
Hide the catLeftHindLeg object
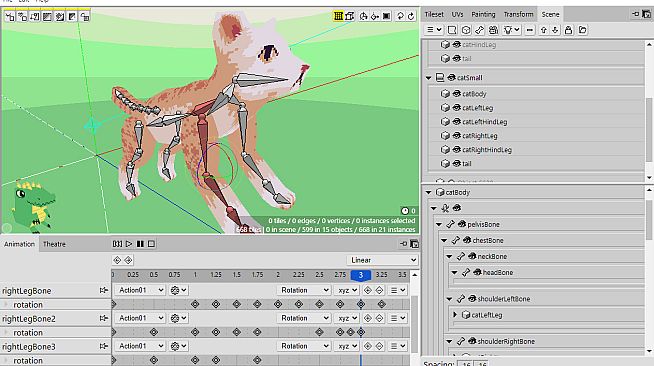click(457, 122)
